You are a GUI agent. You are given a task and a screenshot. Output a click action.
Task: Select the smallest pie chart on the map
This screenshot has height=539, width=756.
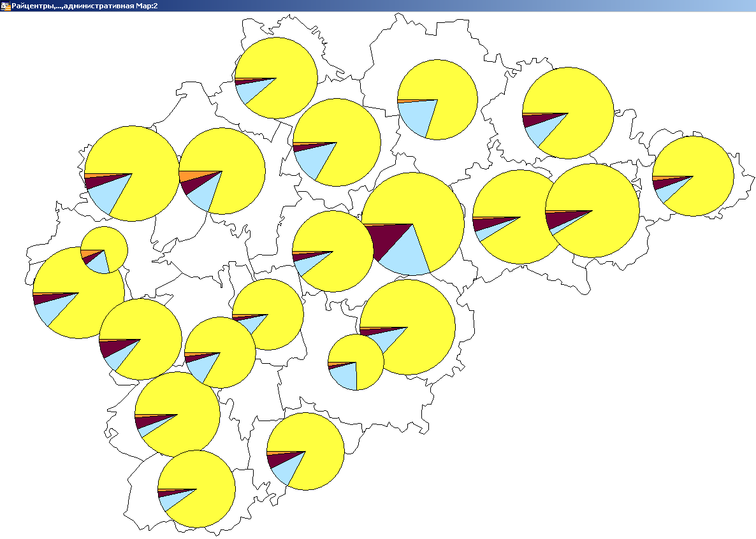[x=104, y=250]
